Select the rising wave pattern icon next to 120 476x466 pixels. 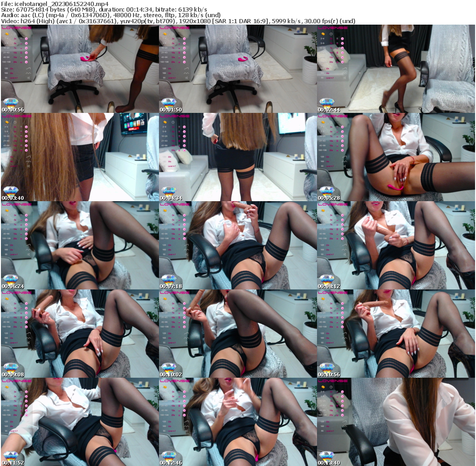pos(28,69)
